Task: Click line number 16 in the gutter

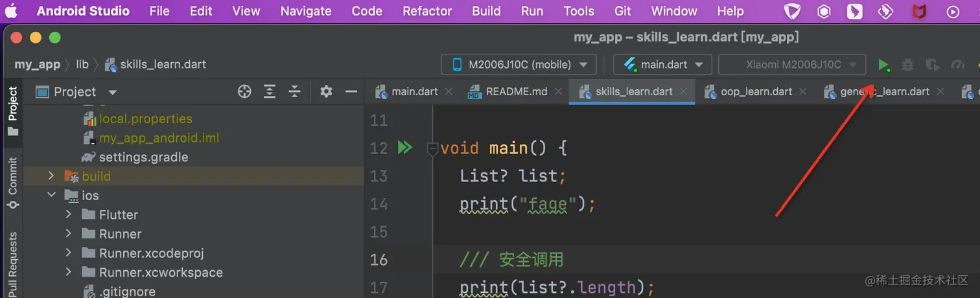Action: tap(379, 260)
